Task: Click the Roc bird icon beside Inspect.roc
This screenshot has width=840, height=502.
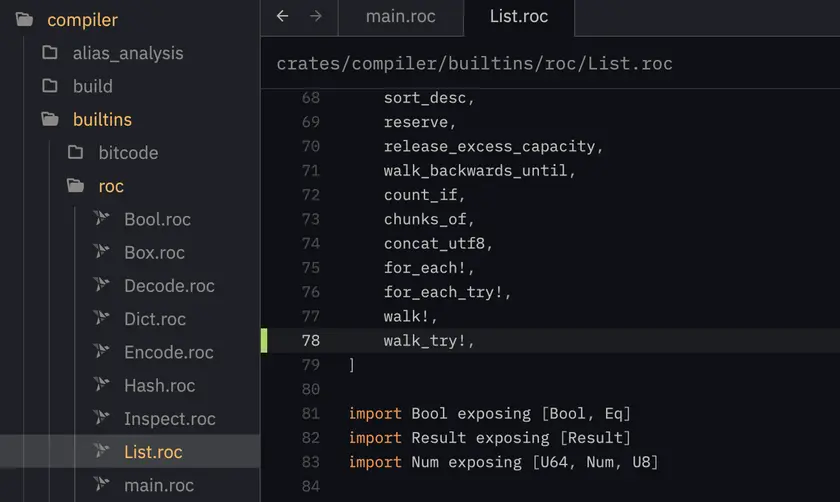Action: [x=101, y=418]
